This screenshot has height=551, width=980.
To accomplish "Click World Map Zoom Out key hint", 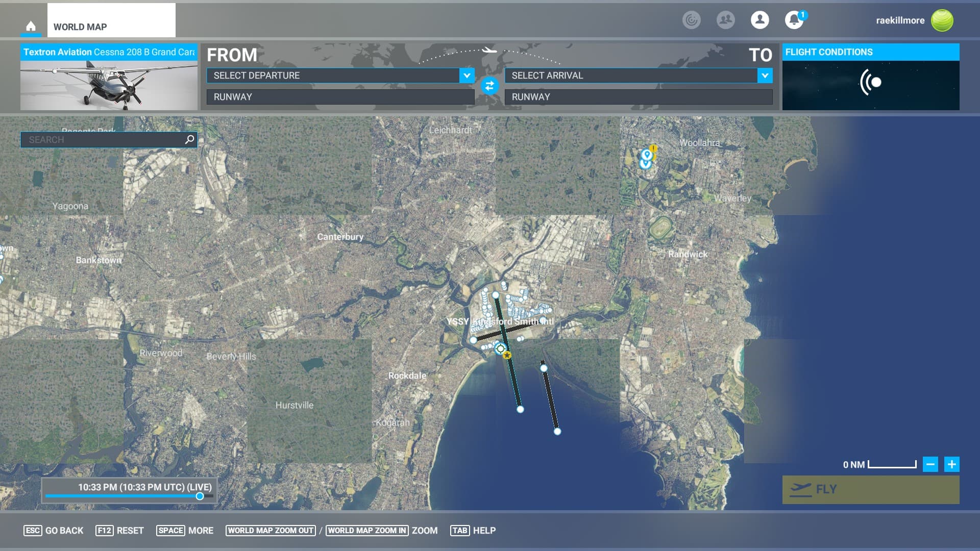I will pyautogui.click(x=271, y=531).
